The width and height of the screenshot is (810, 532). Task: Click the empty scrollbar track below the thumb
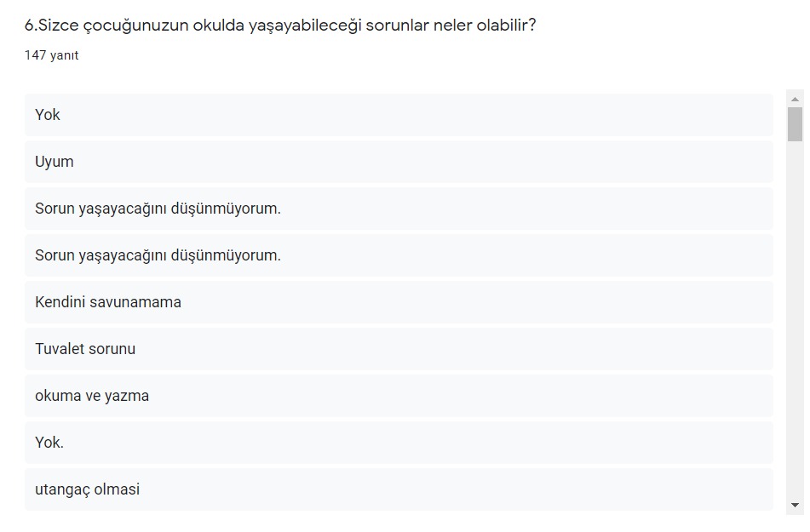[796, 323]
